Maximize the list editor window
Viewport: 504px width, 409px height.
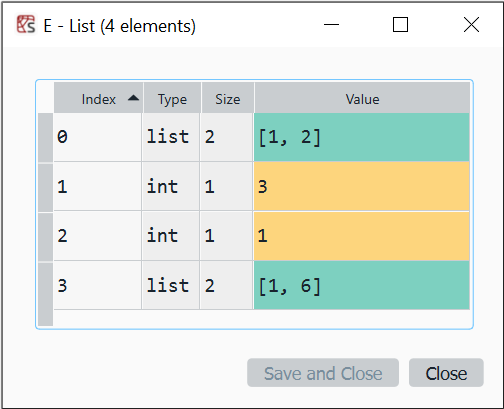[x=400, y=25]
